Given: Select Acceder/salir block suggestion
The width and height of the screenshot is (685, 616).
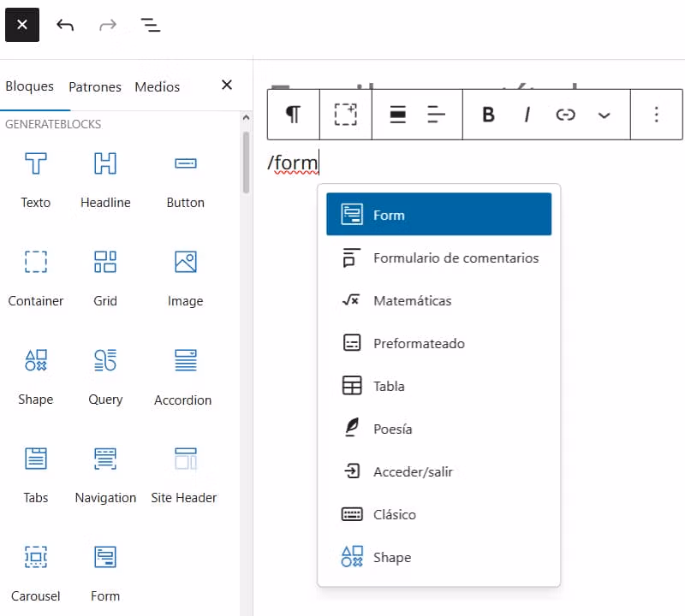Looking at the screenshot, I should pyautogui.click(x=438, y=471).
